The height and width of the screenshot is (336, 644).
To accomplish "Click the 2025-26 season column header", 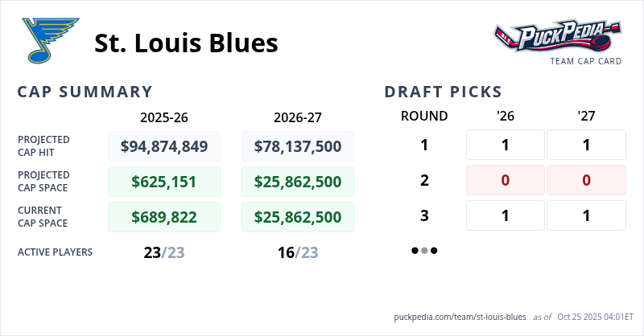I will coord(164,117).
